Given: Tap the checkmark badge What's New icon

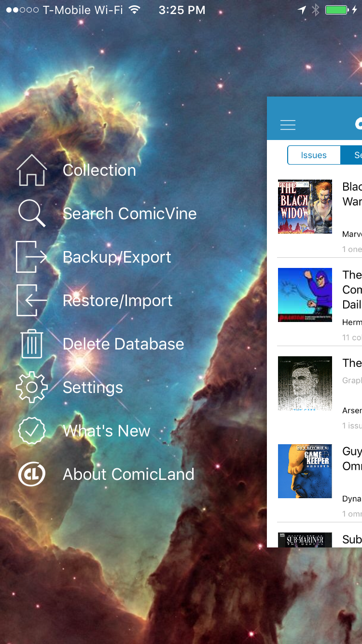Looking at the screenshot, I should pos(32,431).
